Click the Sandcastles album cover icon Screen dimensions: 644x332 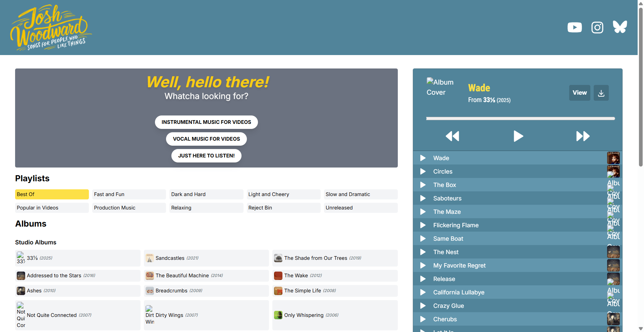tap(150, 258)
